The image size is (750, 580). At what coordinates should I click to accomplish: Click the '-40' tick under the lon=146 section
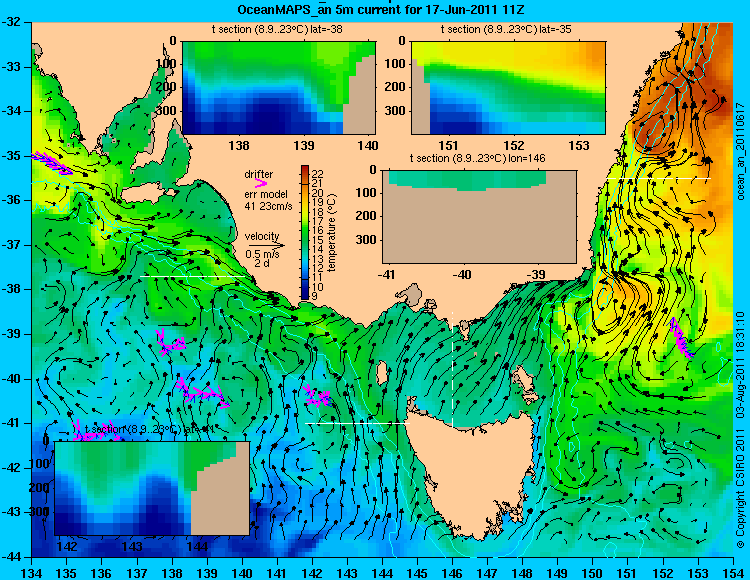coord(462,274)
